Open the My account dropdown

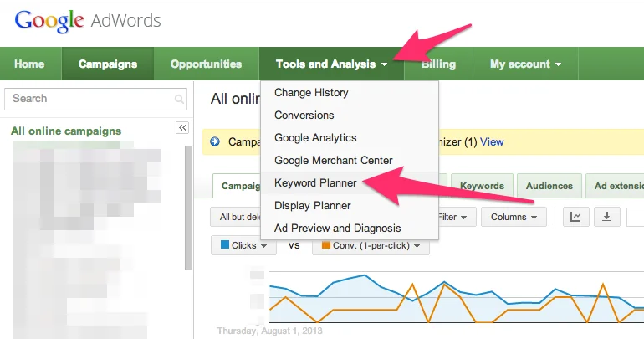pos(525,64)
